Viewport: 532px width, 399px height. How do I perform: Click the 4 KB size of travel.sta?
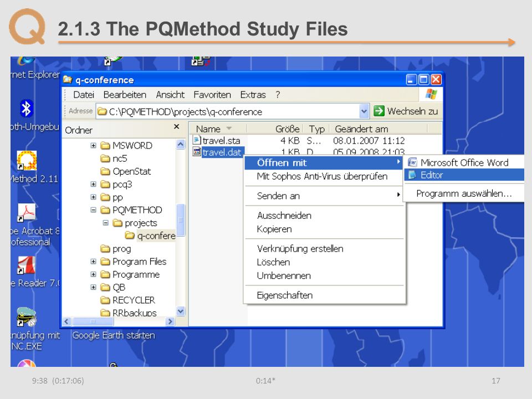click(x=290, y=140)
